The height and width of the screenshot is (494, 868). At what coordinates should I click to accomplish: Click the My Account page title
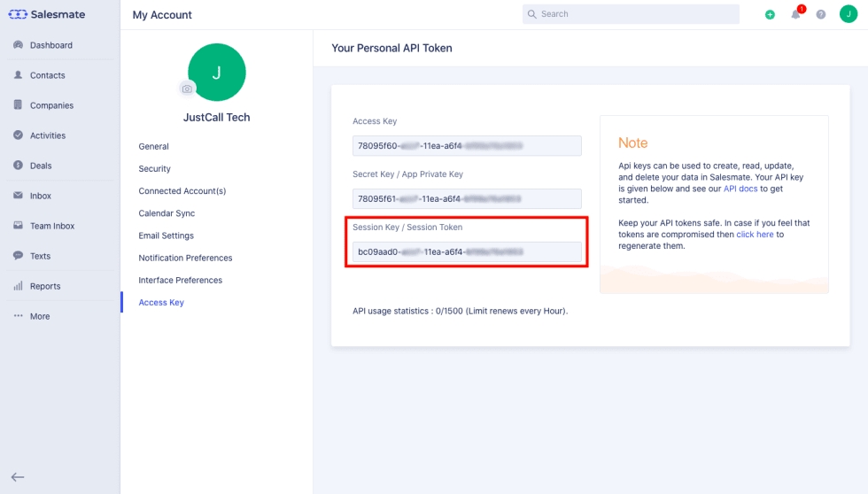click(x=162, y=15)
